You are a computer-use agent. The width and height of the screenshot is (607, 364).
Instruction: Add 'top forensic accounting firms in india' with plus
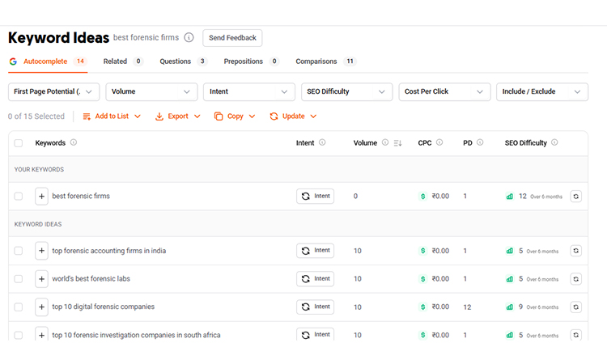click(41, 251)
